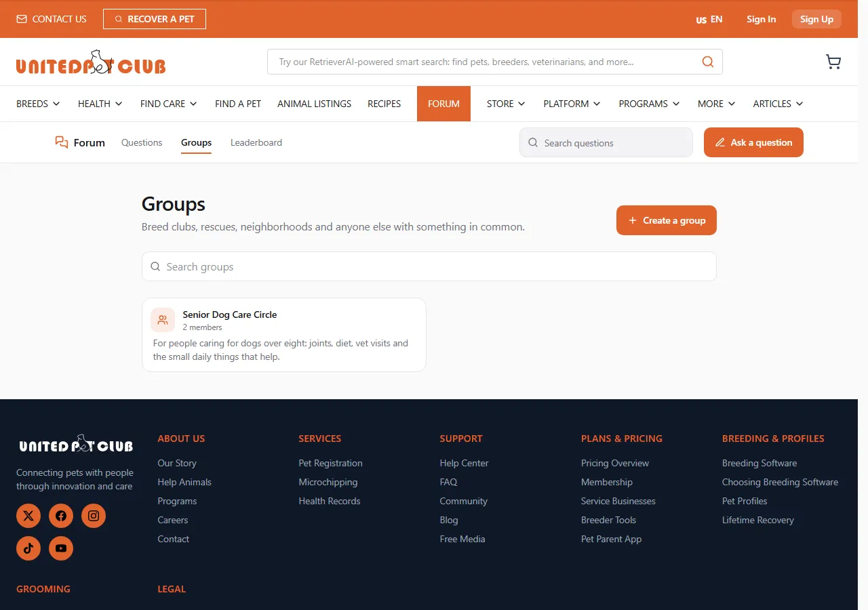Viewport: 868px width, 610px height.
Task: Expand the More dropdown menu
Action: click(x=717, y=104)
